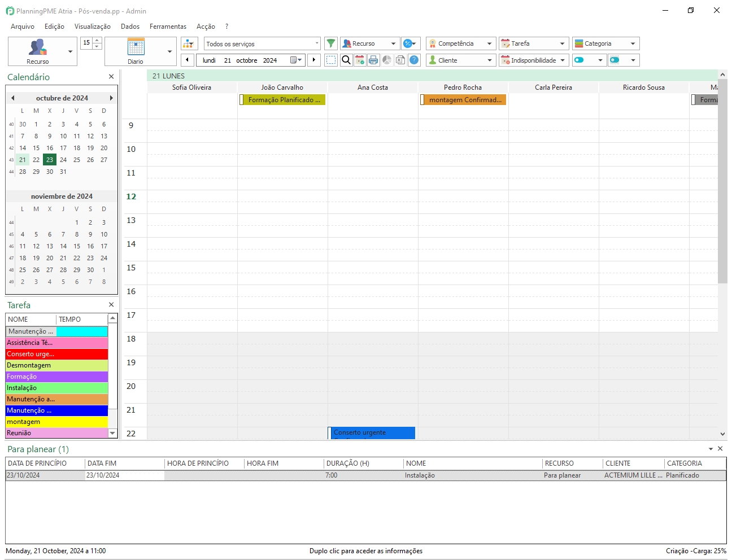
Task: Click the dashed rectangle selection tool
Action: coord(331,60)
